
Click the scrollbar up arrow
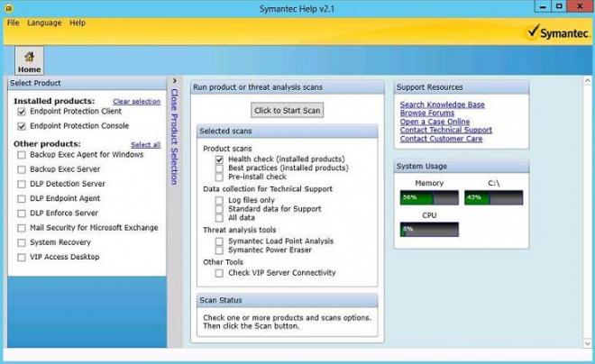point(588,81)
